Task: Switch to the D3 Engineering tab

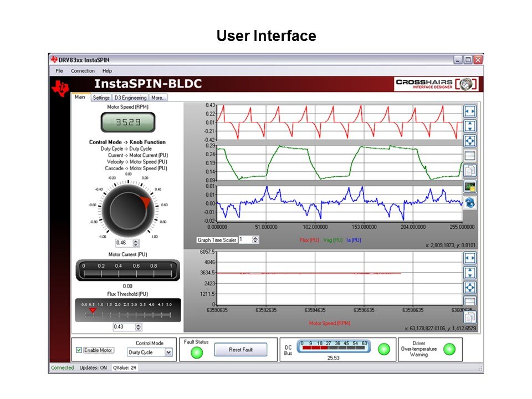Action: tap(130, 98)
